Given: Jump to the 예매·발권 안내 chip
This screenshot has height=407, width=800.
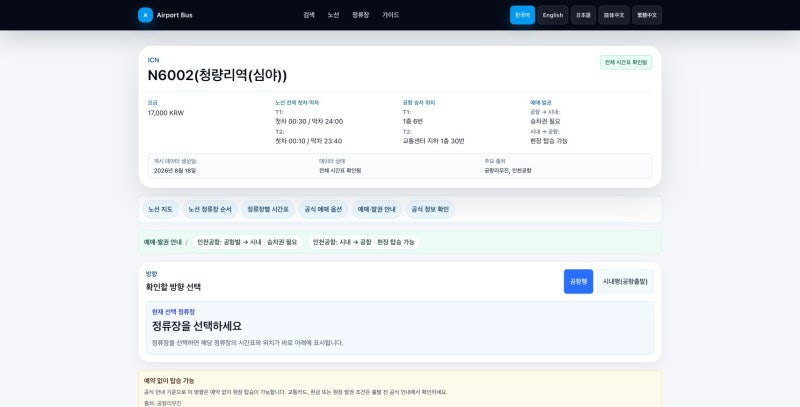Looking at the screenshot, I should tap(377, 210).
